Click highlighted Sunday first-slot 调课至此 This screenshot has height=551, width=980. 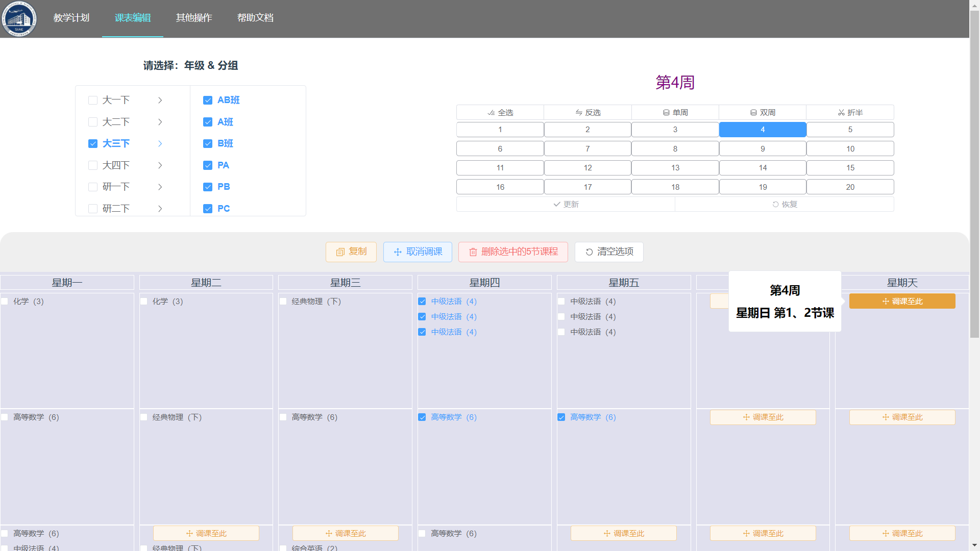coord(902,302)
